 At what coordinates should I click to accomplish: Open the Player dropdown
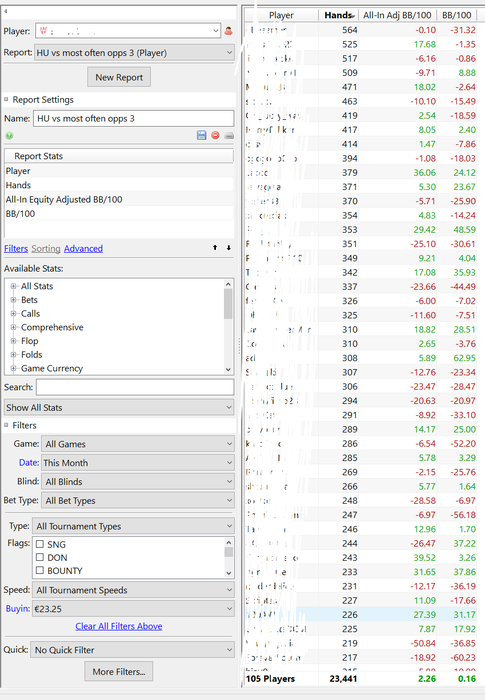128,31
